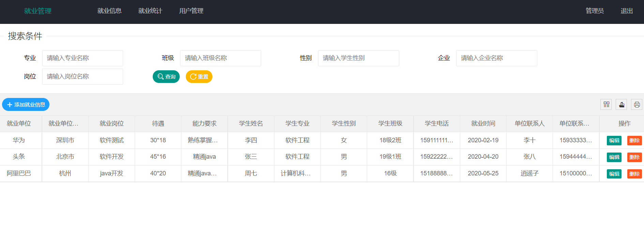Select the 45*16 salary cell

pos(158,157)
